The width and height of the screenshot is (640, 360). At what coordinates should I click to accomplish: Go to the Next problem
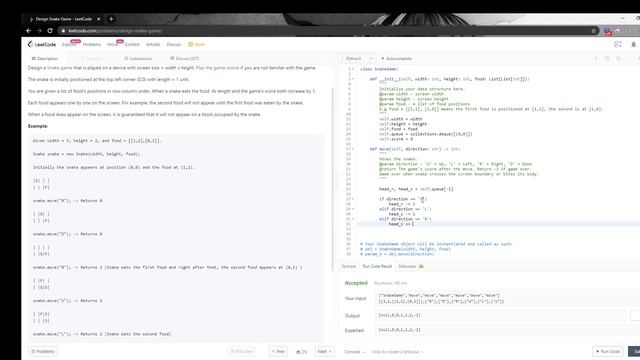pyautogui.click(x=324, y=351)
